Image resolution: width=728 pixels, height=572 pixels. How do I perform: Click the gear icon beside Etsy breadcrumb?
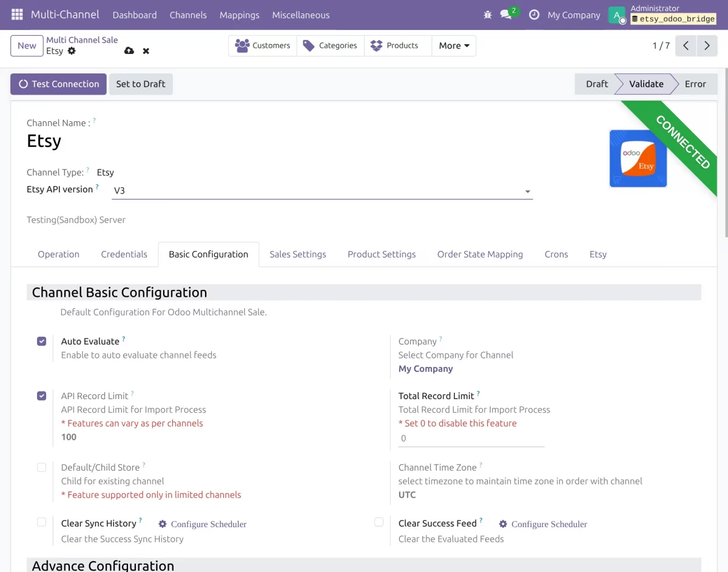coord(72,51)
